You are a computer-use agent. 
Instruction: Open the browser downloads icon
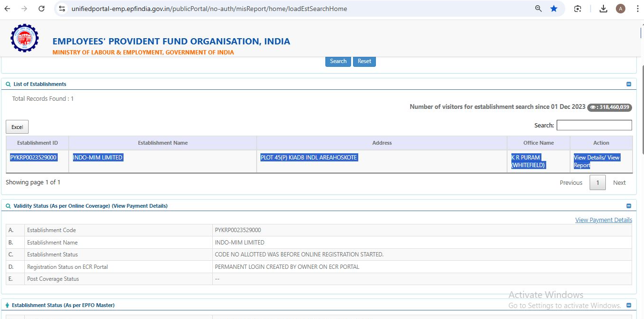tap(603, 9)
